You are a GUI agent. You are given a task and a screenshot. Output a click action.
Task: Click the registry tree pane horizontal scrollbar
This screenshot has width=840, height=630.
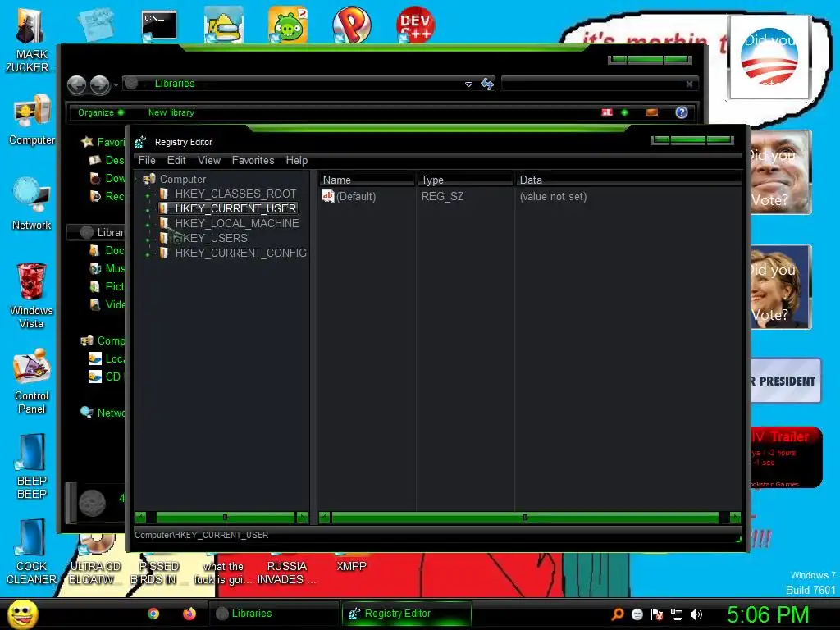coord(225,517)
